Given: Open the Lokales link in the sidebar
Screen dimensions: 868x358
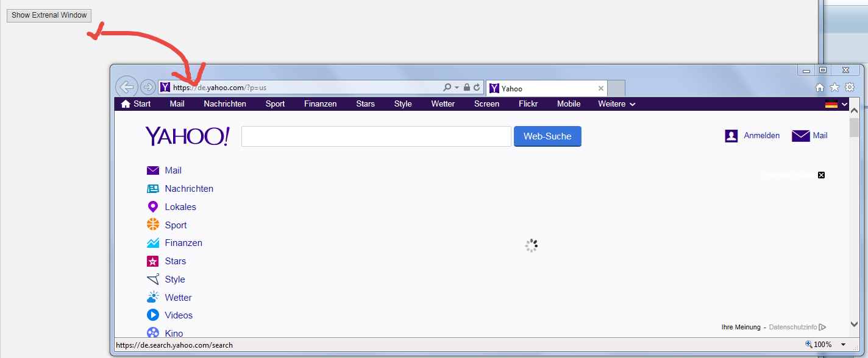Looking at the screenshot, I should pos(180,207).
